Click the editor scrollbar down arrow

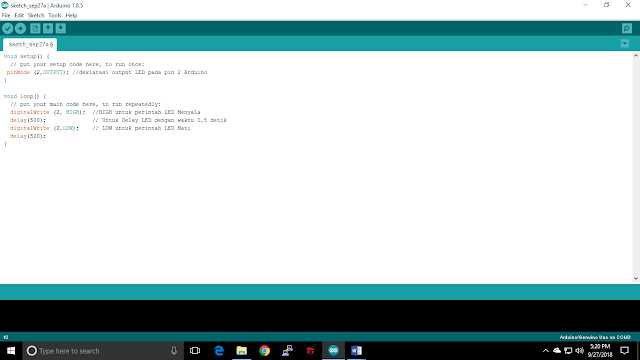click(x=636, y=278)
